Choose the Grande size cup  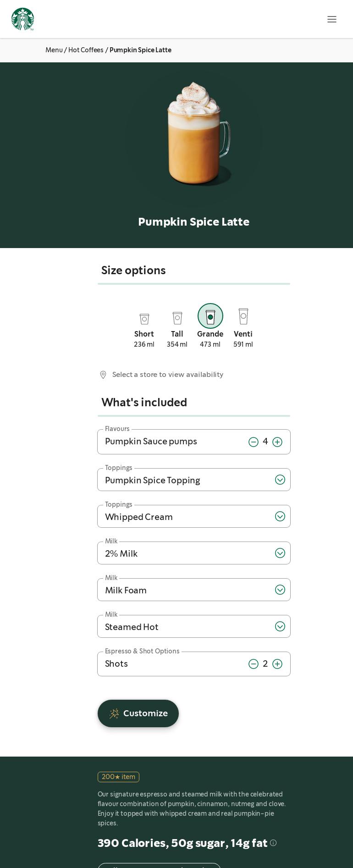click(210, 316)
